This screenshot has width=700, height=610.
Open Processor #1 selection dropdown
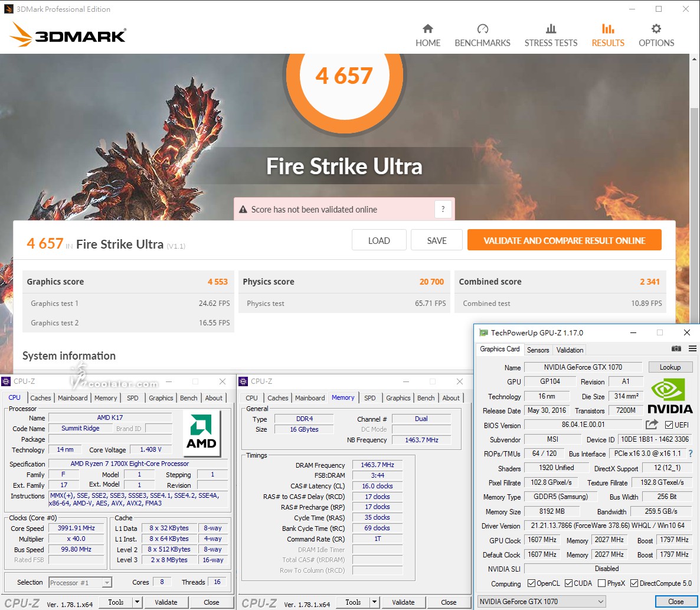click(80, 582)
